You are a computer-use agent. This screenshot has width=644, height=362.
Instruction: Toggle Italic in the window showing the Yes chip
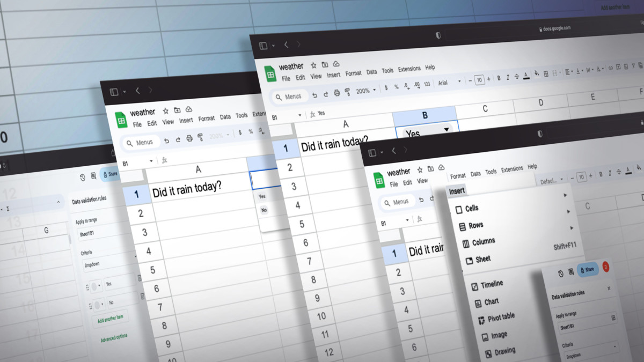tap(508, 78)
